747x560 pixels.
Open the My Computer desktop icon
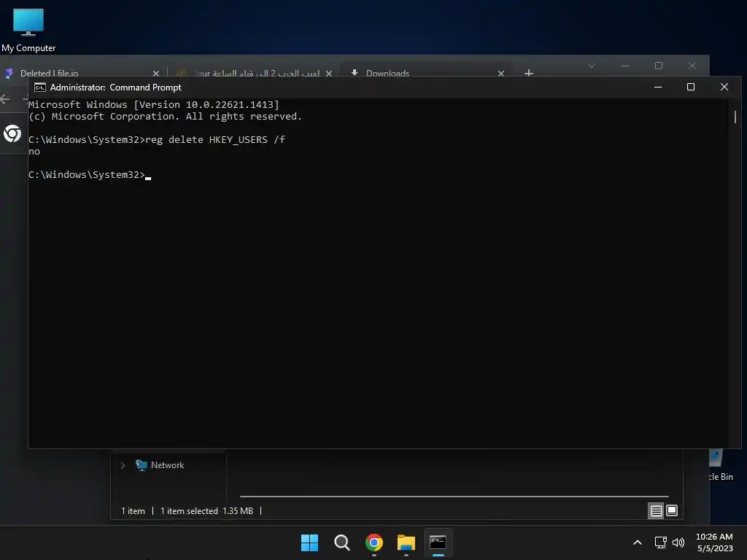click(x=28, y=29)
